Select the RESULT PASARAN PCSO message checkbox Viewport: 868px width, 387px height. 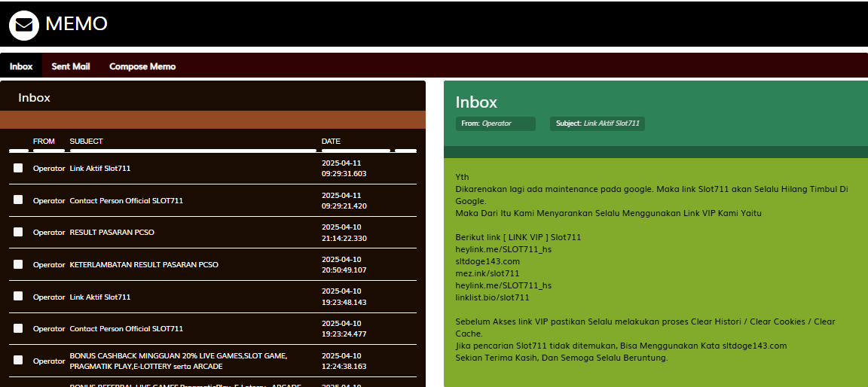[18, 232]
